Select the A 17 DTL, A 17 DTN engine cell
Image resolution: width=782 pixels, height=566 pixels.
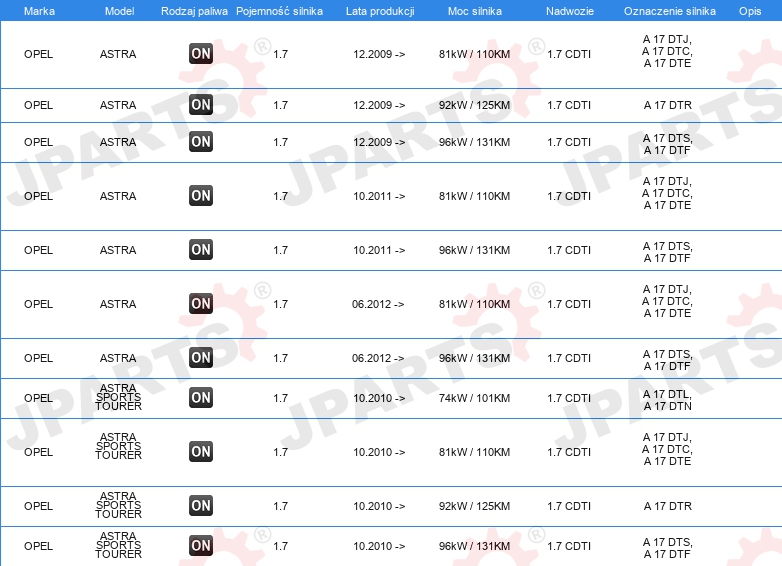coord(667,400)
